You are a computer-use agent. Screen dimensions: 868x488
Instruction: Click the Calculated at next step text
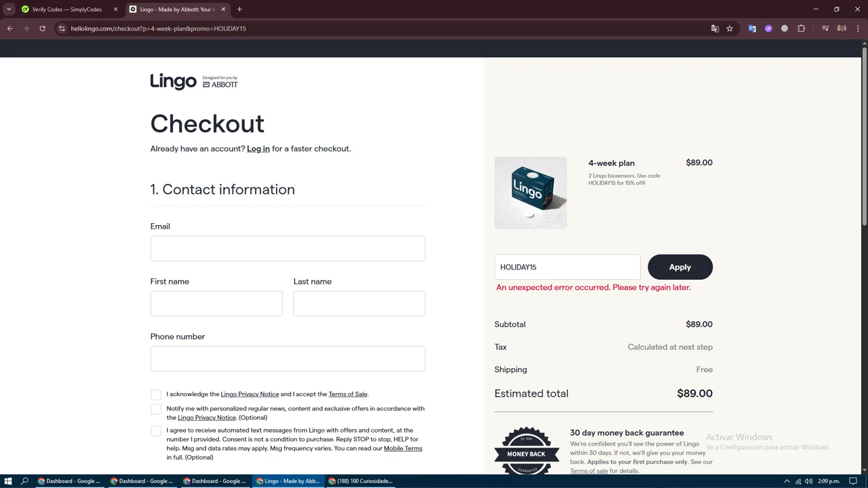(x=670, y=347)
